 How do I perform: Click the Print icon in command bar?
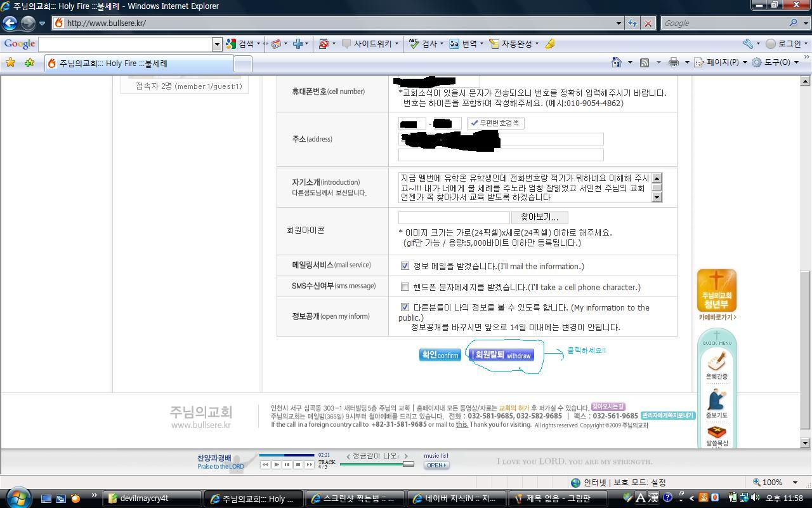[x=674, y=62]
